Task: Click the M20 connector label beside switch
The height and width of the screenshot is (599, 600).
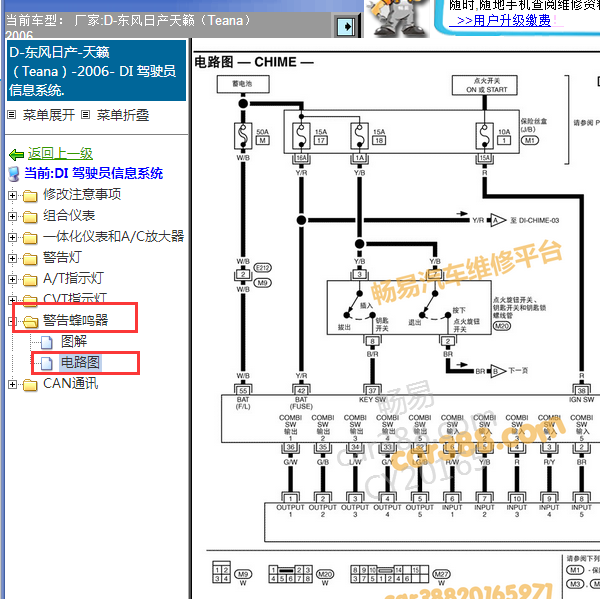Action: tap(502, 326)
